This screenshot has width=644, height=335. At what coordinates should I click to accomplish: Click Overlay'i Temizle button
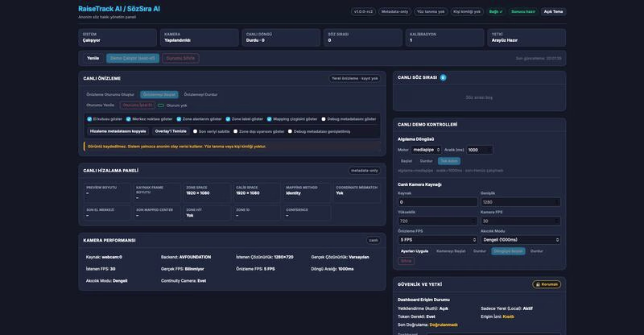(171, 131)
